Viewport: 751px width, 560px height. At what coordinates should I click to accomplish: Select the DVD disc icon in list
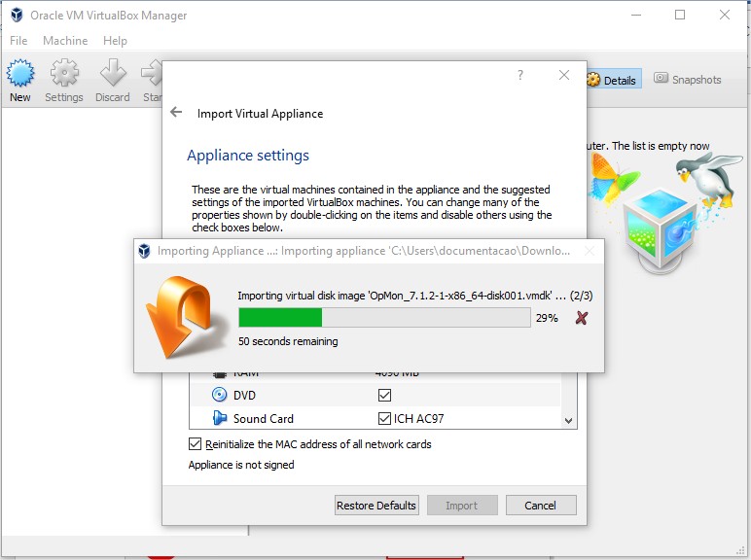(219, 396)
